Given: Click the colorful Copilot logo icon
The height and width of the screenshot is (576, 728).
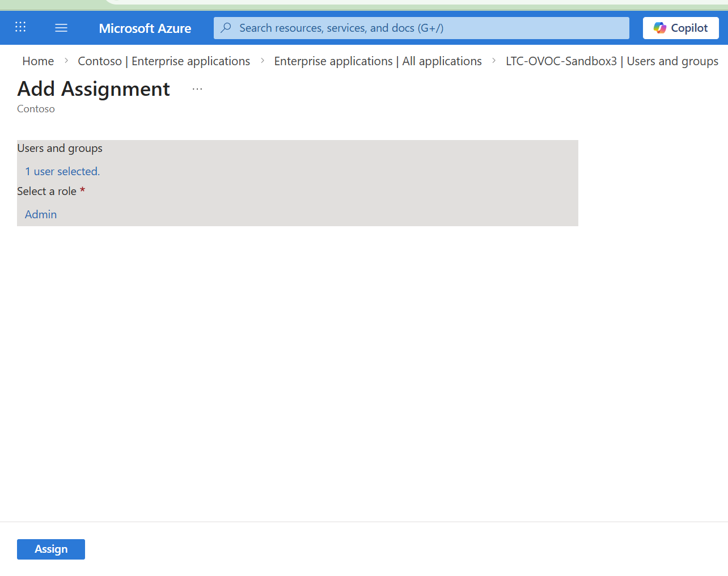Looking at the screenshot, I should pyautogui.click(x=659, y=28).
